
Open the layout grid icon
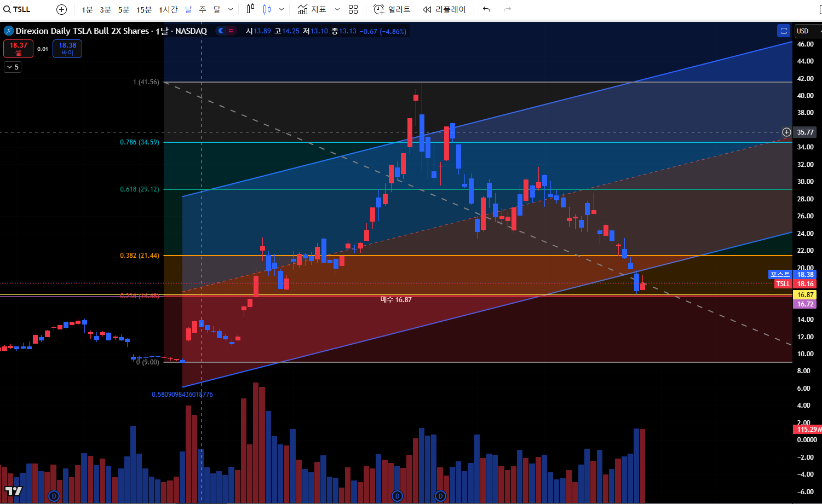353,9
